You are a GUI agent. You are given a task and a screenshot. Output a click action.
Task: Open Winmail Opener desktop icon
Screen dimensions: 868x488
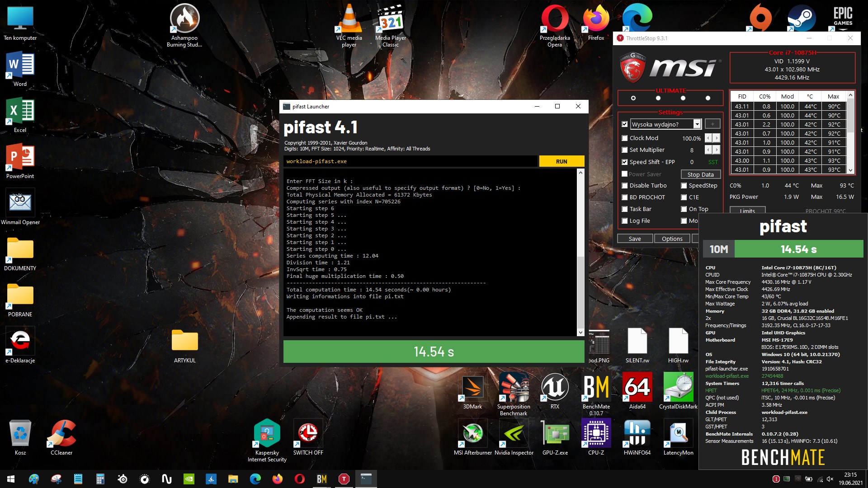(20, 206)
